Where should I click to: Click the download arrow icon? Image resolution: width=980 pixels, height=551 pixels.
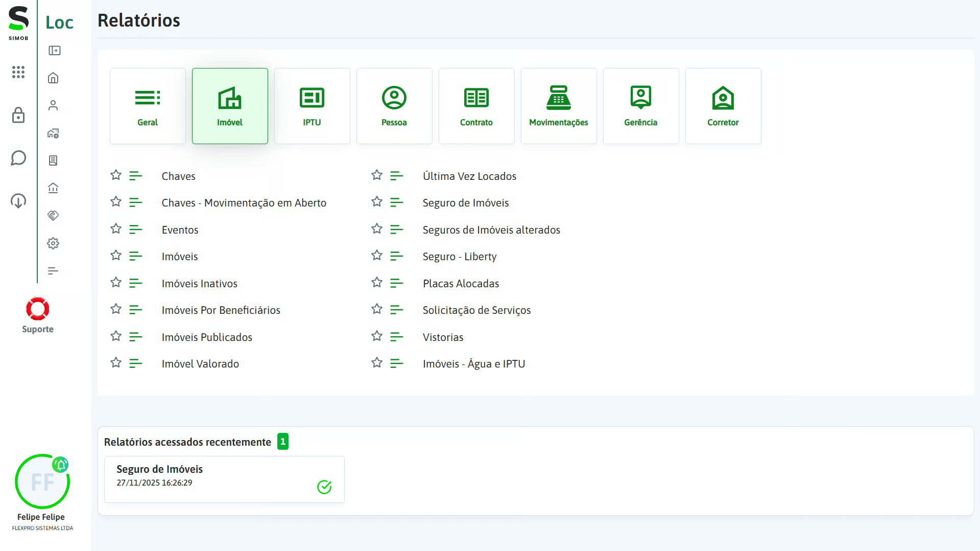(x=18, y=201)
